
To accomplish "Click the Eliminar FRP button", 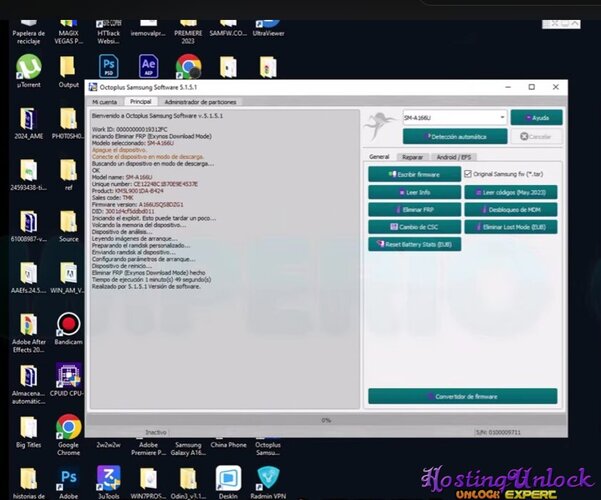I will 414,210.
